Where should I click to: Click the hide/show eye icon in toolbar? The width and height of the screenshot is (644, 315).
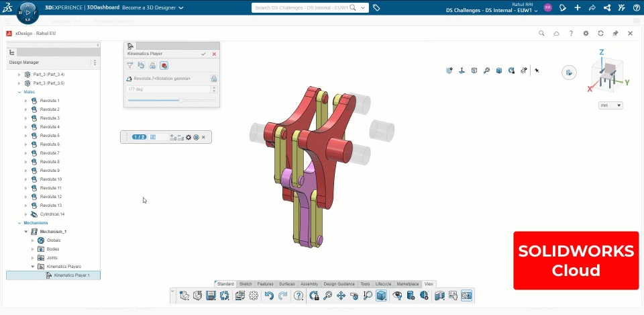coord(397,296)
